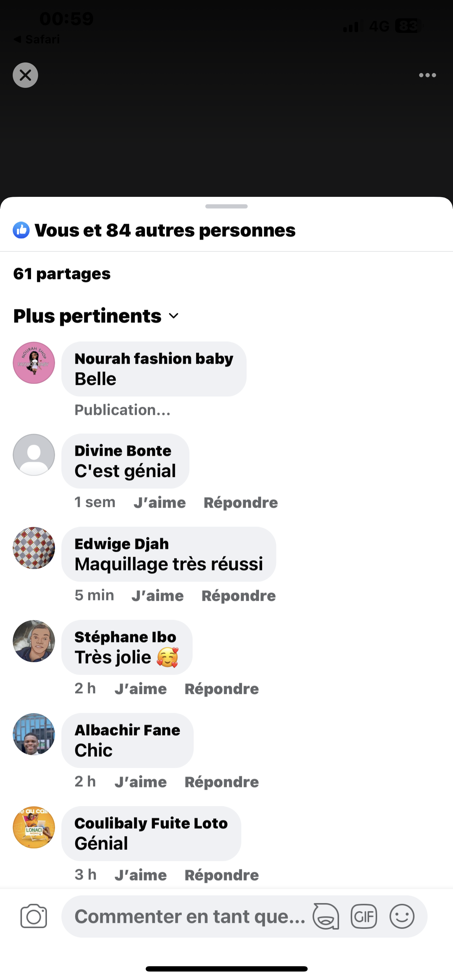Like Divine Bonte's comment
Image resolution: width=453 pixels, height=980 pixels.
(x=160, y=503)
